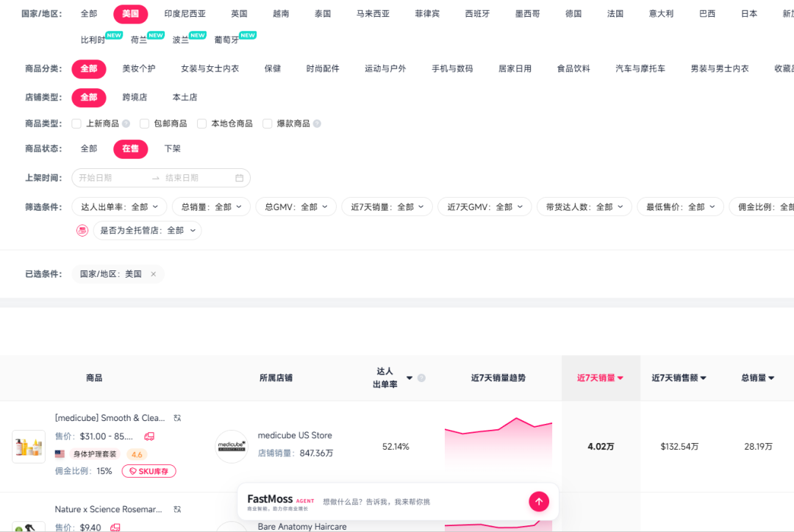Open 近7天销量 filter dropdown
Screen dimensions: 794x532
(x=387, y=207)
